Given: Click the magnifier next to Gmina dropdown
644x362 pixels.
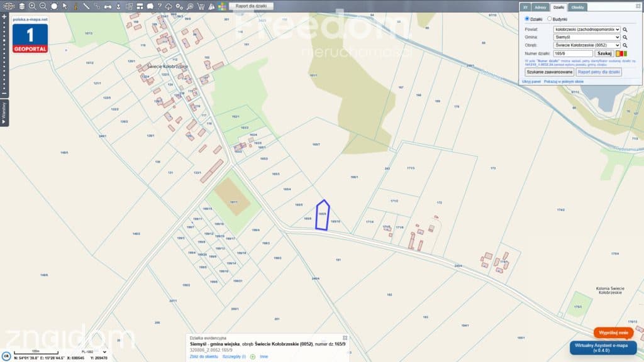Looking at the screenshot, I should 625,37.
